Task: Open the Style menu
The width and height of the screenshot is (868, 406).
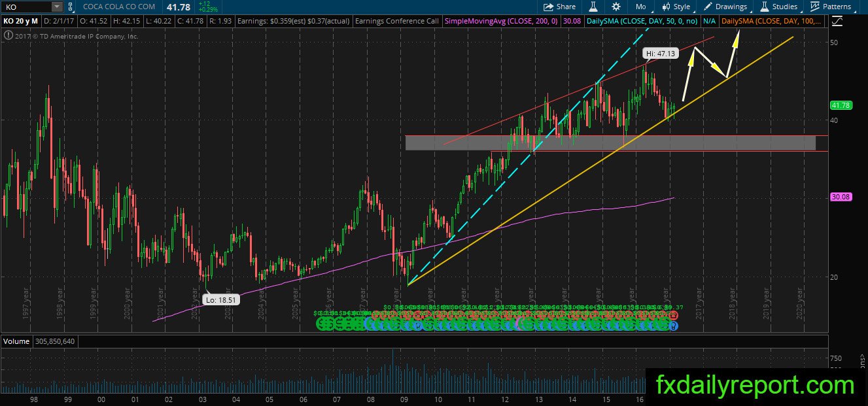Action: coord(676,7)
